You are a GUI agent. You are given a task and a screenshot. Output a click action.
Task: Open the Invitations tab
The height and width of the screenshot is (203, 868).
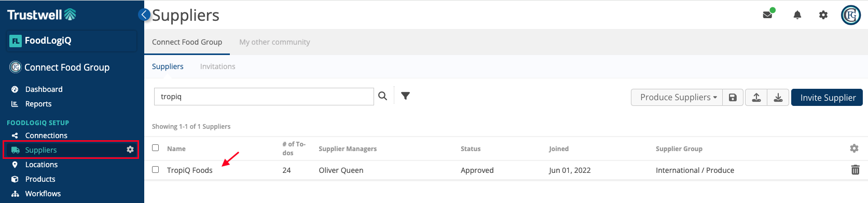point(218,66)
